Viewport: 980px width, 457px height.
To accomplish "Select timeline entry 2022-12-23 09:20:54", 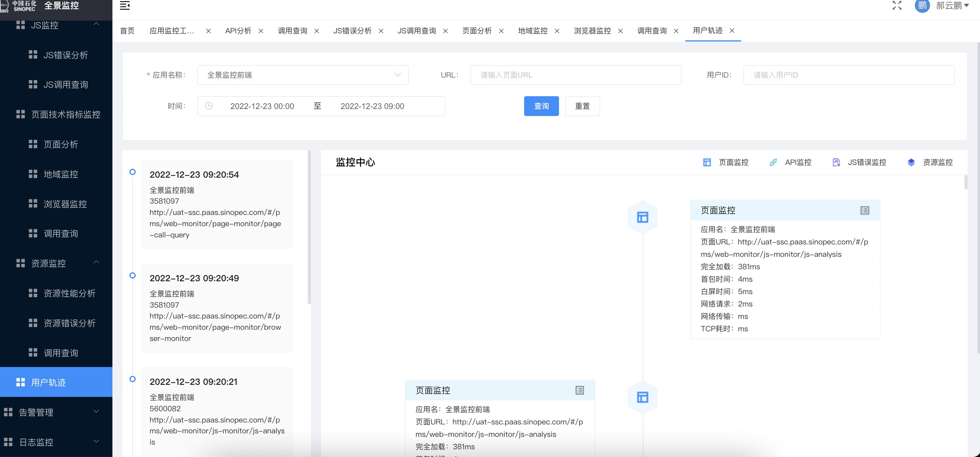I will coord(217,204).
